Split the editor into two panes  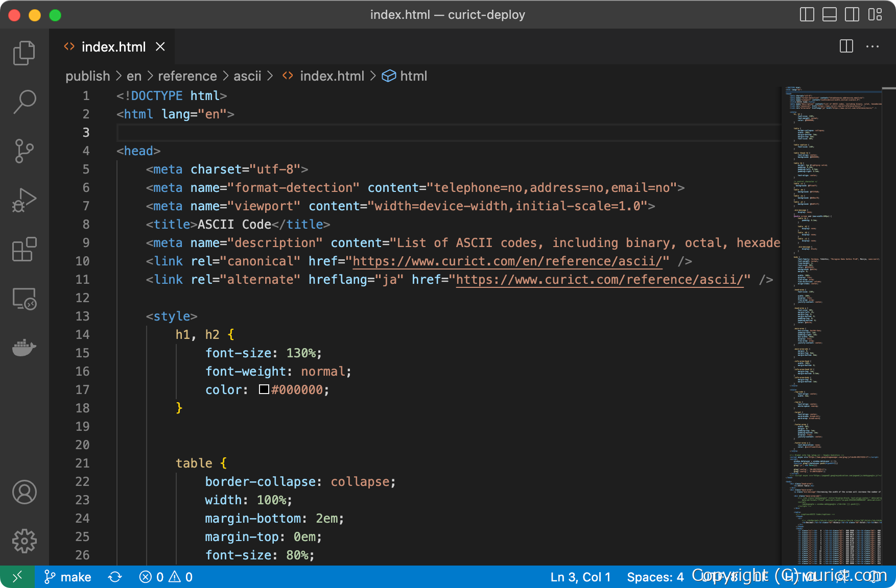[x=846, y=46]
